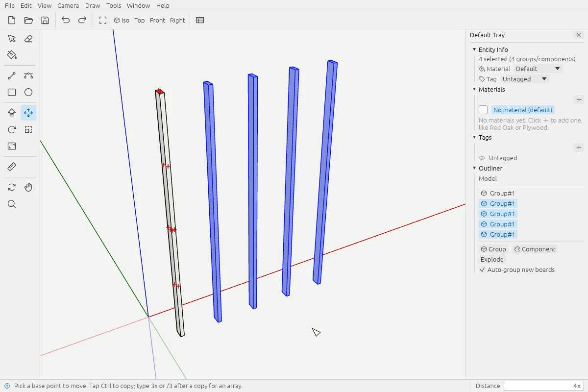
Task: Toggle visibility eye of Untagged tag
Action: click(x=482, y=158)
